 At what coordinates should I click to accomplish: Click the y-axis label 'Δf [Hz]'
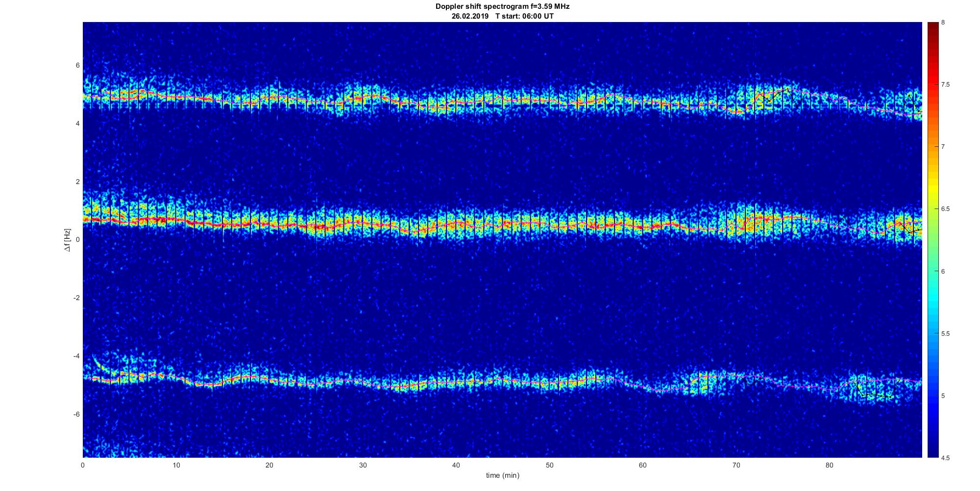[x=68, y=240]
